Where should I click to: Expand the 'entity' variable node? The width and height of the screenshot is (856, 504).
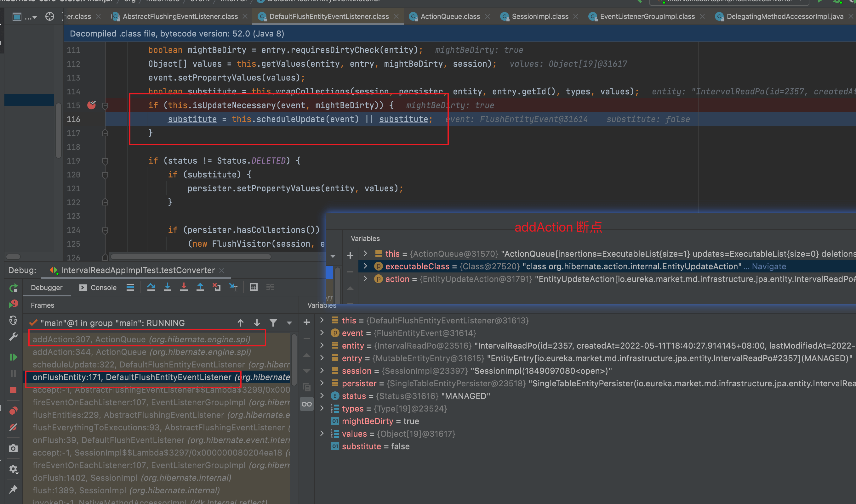[322, 345]
